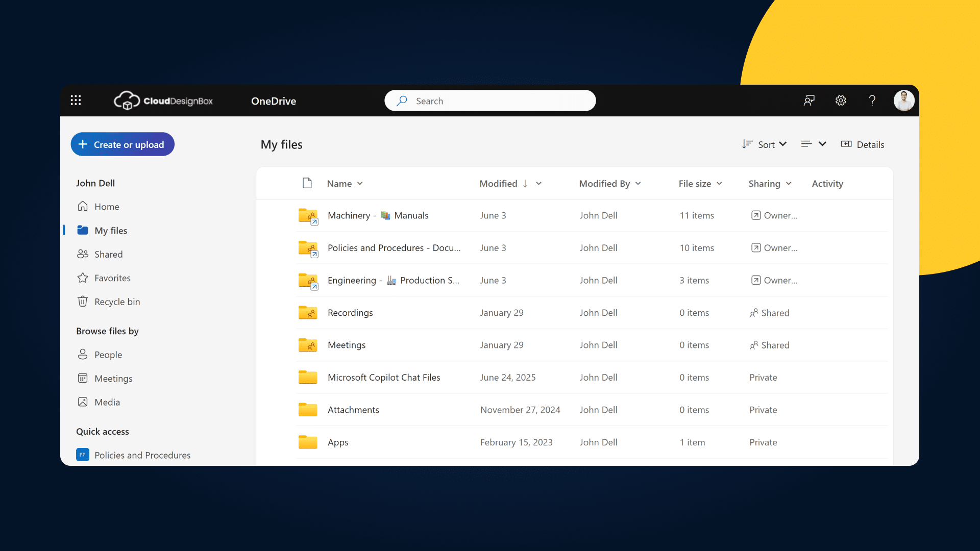Open the Apps folder name

coord(338,442)
